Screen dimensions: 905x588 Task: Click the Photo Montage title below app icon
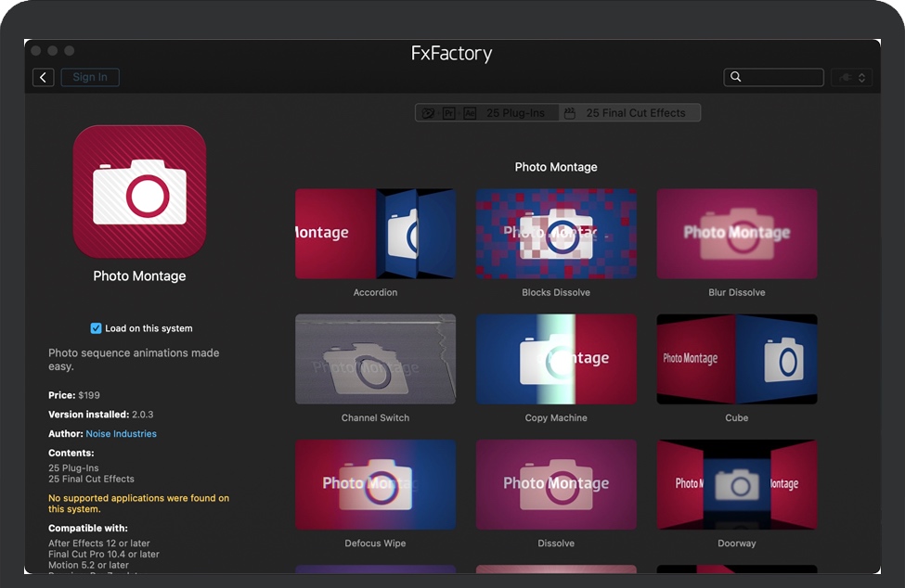139,276
